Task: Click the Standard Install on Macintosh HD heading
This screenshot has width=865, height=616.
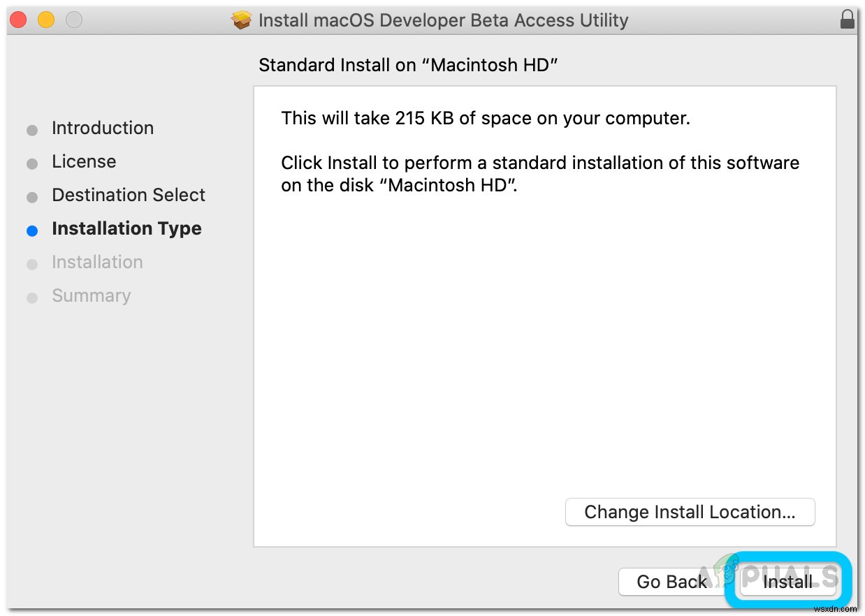Action: click(408, 65)
